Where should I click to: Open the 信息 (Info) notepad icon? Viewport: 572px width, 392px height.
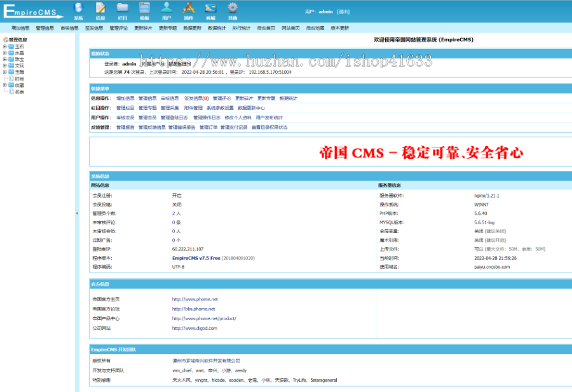(x=100, y=11)
